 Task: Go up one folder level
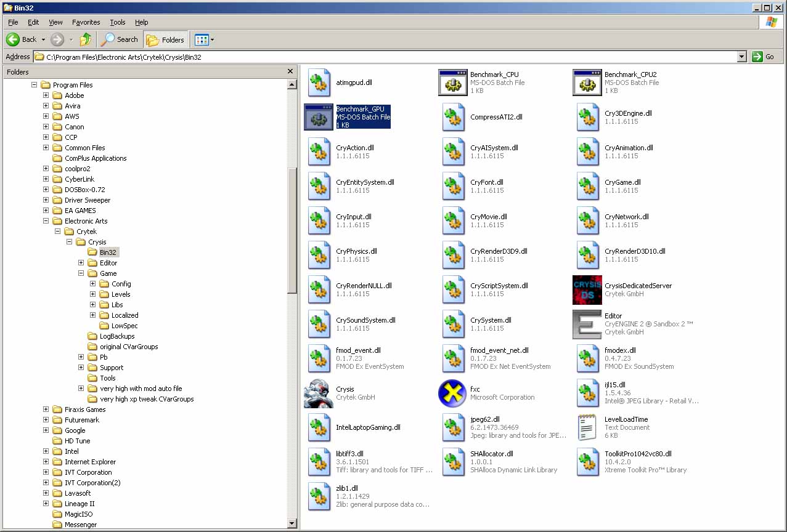click(x=86, y=39)
